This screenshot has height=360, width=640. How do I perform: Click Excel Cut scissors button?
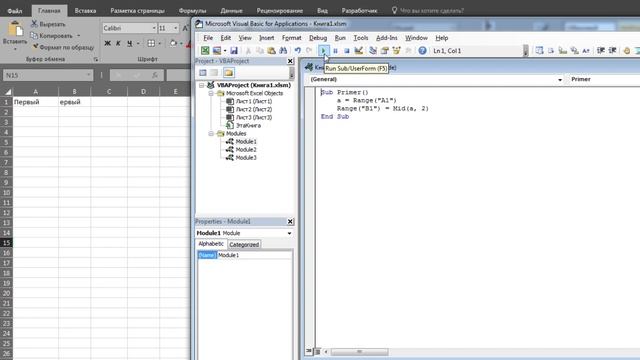coord(48,24)
